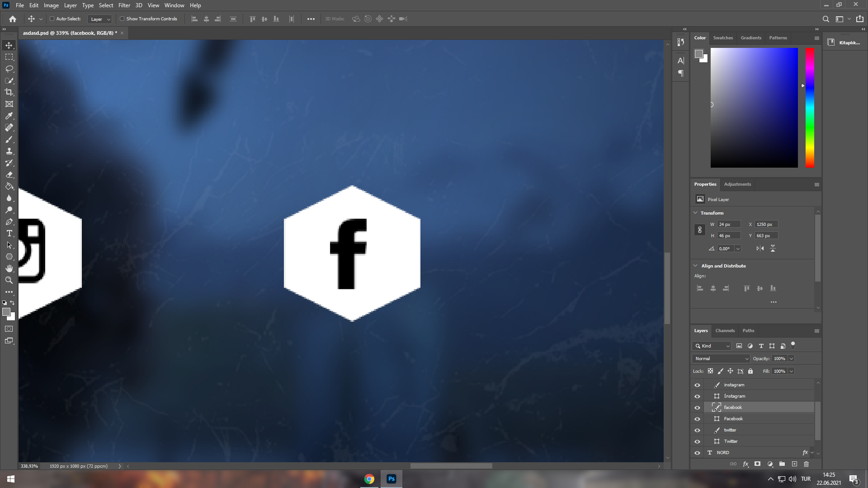The height and width of the screenshot is (488, 868).
Task: Activate the Zoom tool
Action: point(9,280)
